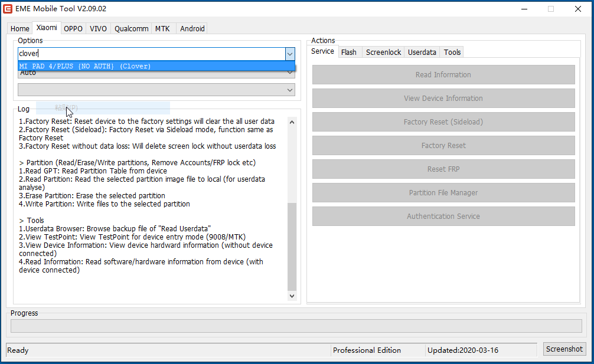Select MI PAD 4/PLUS (Clover) suggestion
Screen dimensions: 594x364
156,66
